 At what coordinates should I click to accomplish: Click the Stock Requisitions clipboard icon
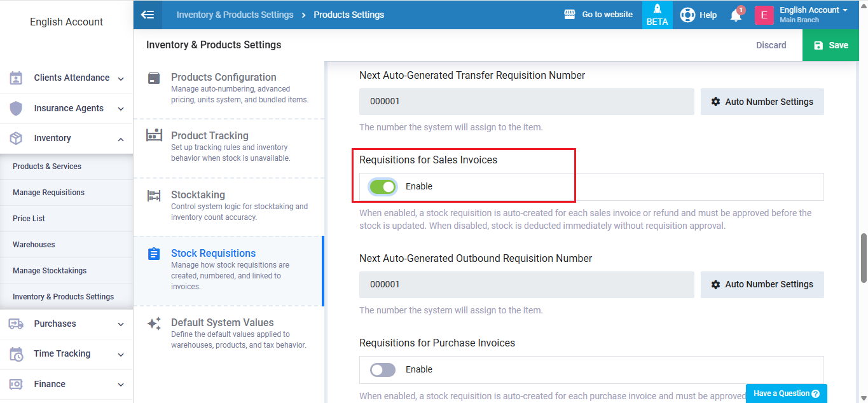point(154,254)
